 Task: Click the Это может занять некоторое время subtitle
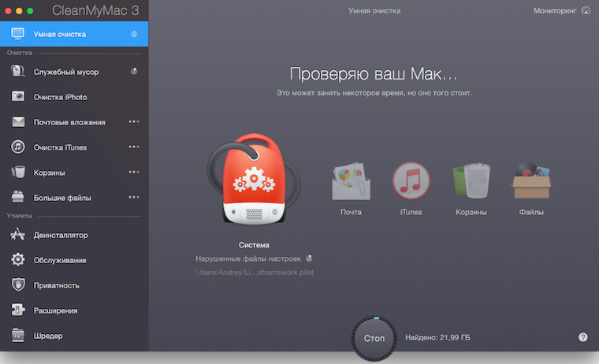tap(374, 93)
